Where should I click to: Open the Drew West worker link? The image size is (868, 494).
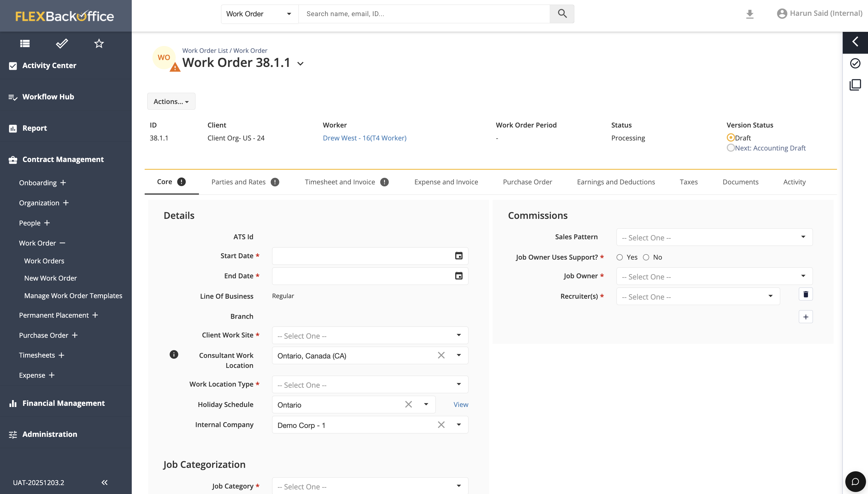pyautogui.click(x=364, y=138)
